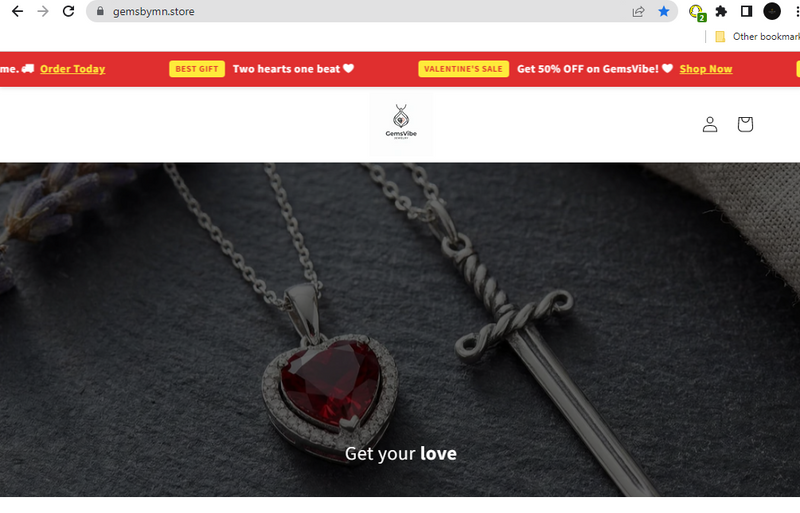Open the Extensions puzzle menu
800x513 pixels.
(721, 11)
